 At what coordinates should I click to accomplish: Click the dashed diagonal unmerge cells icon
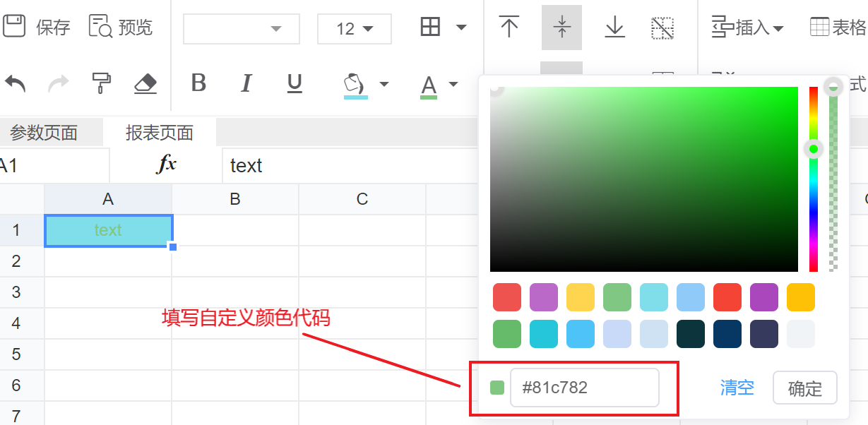click(x=662, y=28)
